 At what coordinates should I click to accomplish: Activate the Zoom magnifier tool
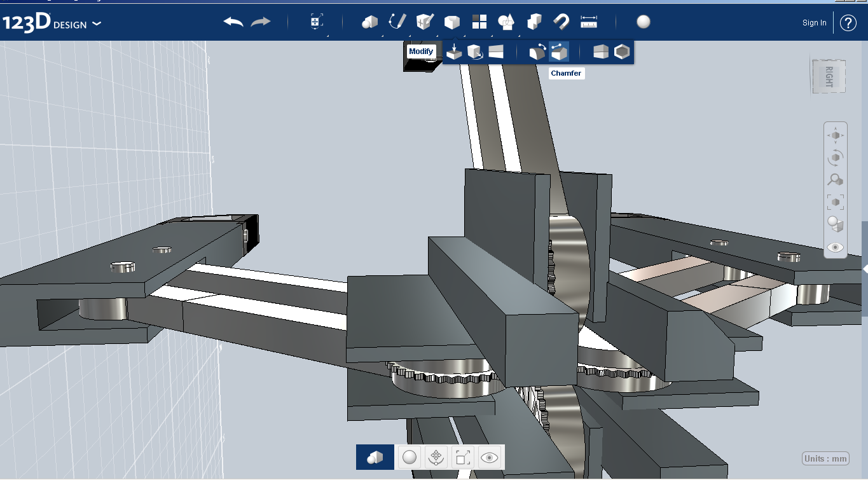click(836, 180)
